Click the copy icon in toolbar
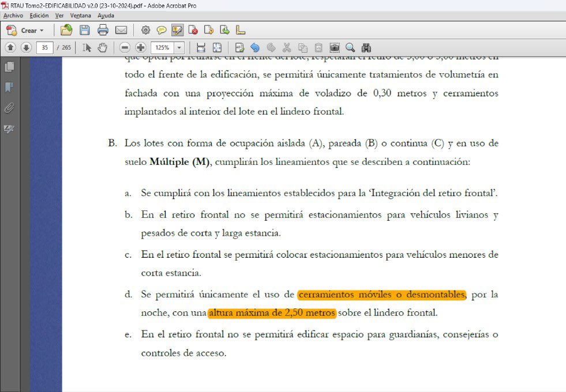 302,48
